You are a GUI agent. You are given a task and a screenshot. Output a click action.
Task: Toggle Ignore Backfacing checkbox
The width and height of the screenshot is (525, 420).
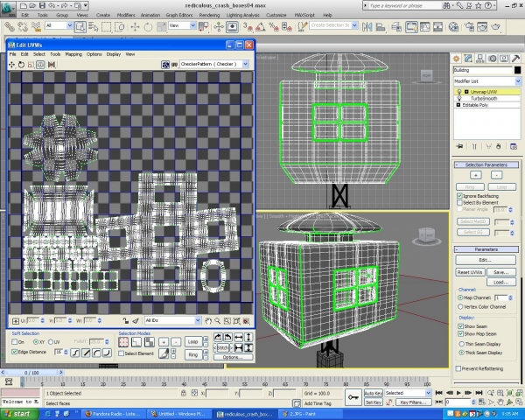460,196
